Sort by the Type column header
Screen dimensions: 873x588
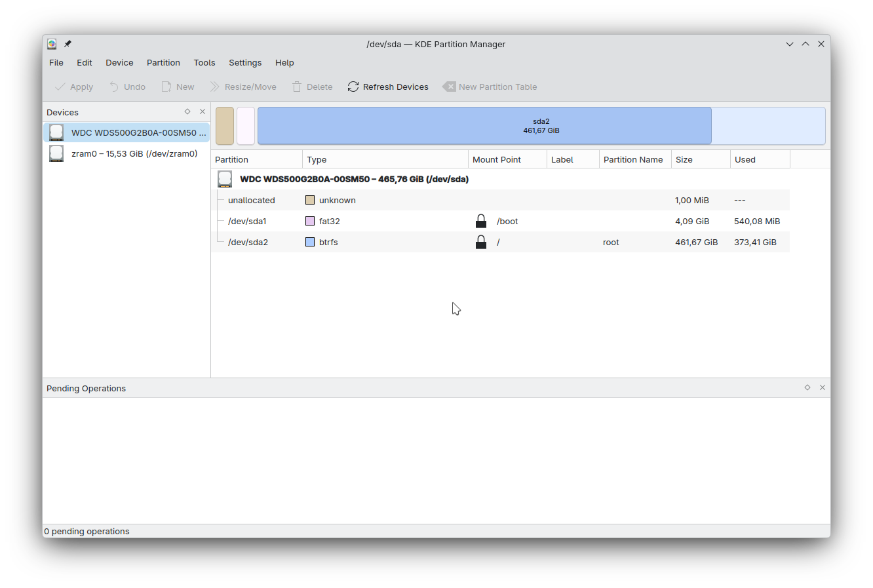(385, 159)
